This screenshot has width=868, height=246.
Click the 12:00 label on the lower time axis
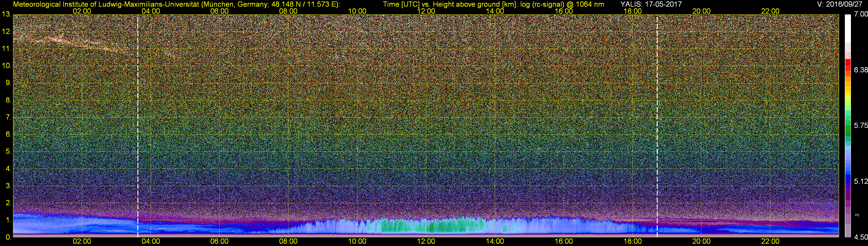426,242
